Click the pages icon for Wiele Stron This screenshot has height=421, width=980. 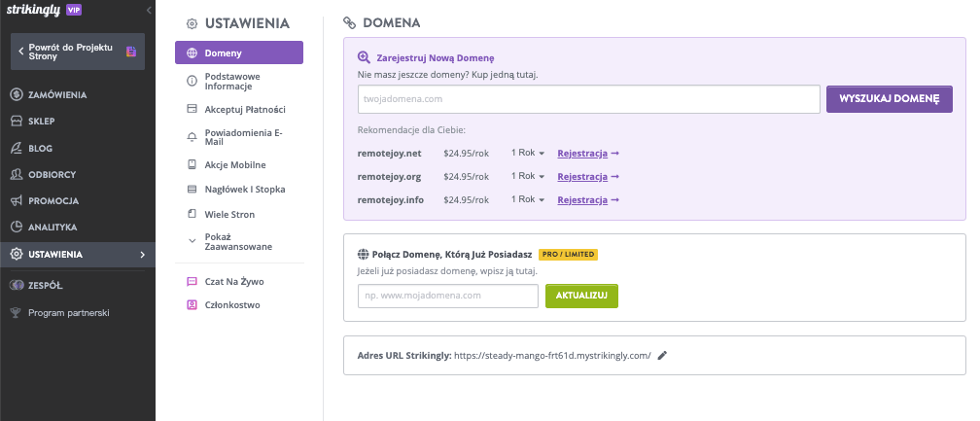point(192,214)
